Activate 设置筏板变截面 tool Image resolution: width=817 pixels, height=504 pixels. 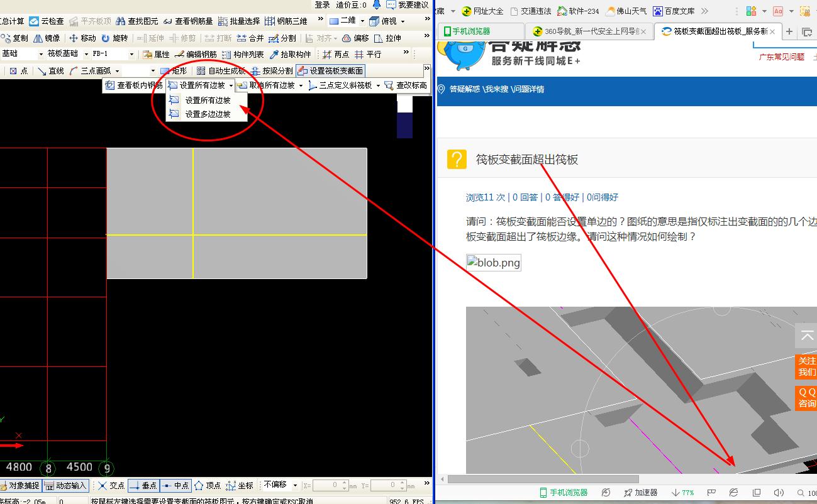[x=330, y=71]
